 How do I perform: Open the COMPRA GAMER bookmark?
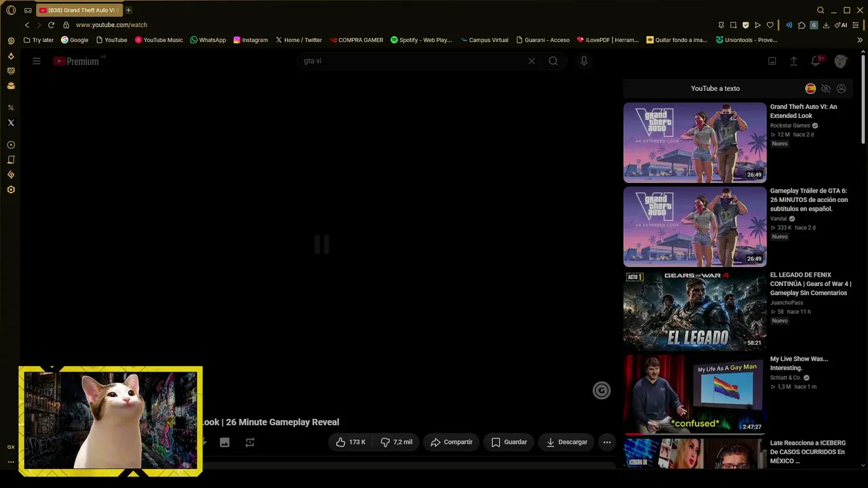click(x=356, y=40)
